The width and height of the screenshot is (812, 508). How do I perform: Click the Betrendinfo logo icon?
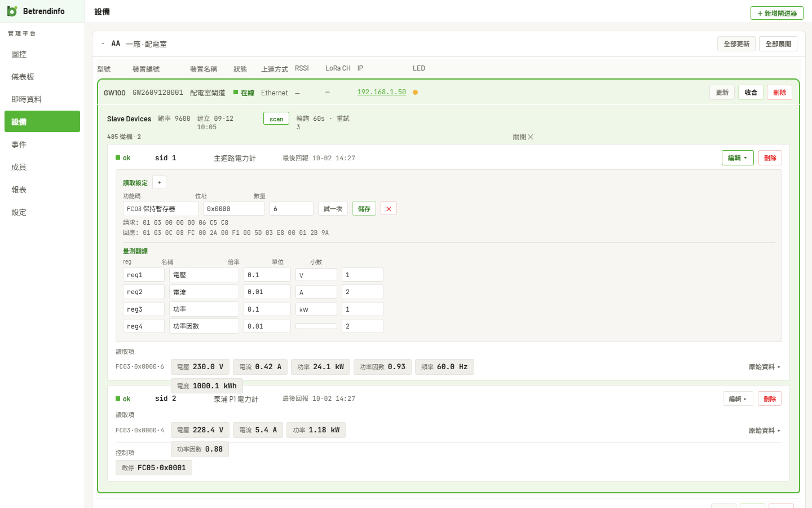tap(12, 11)
